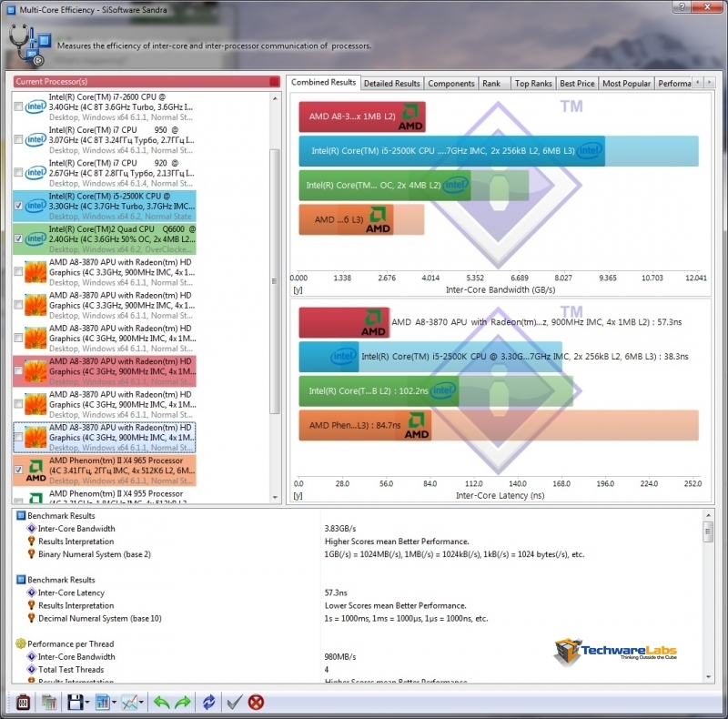Image resolution: width=728 pixels, height=719 pixels.
Task: Click the red square on Current Processor(s) header
Action: [275, 82]
